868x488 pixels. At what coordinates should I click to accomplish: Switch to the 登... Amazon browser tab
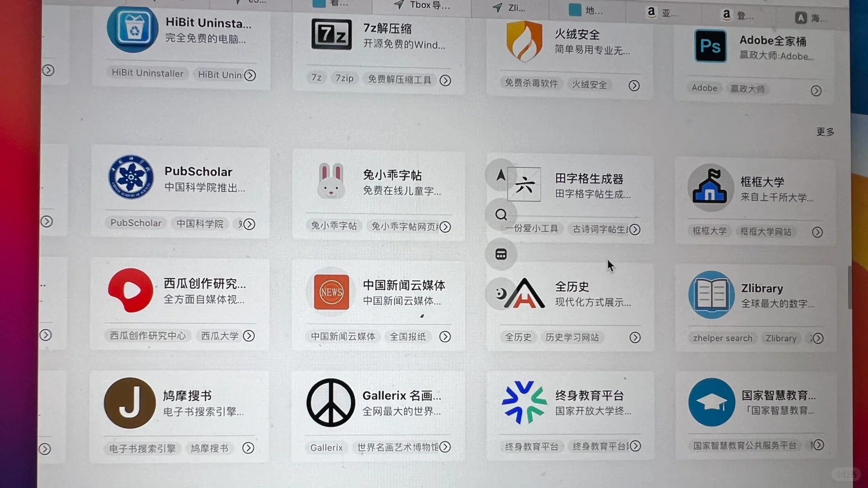pyautogui.click(x=738, y=15)
